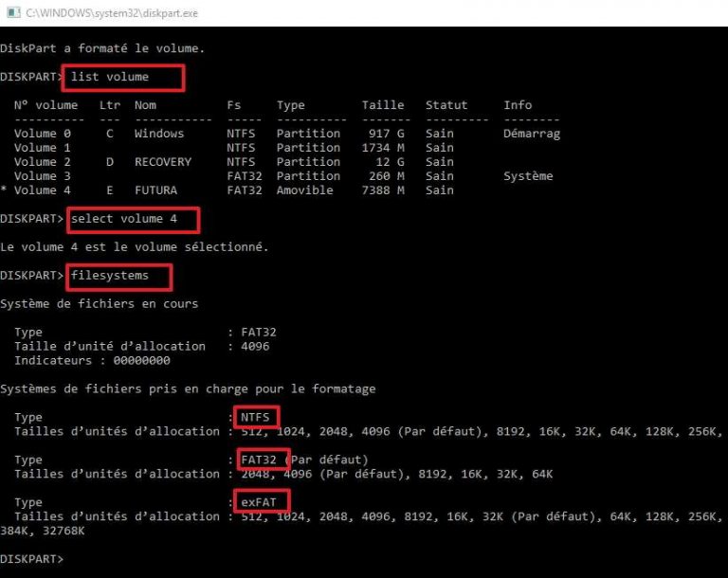Viewport: 728px width, 578px height.
Task: Select the red-boxed FAT32 default type
Action: pos(261,460)
